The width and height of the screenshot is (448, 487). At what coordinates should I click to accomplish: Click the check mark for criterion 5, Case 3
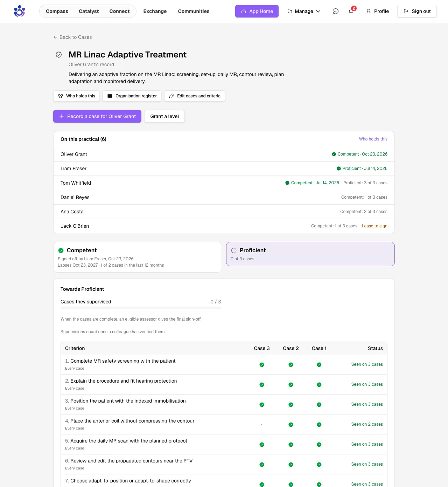point(262,445)
